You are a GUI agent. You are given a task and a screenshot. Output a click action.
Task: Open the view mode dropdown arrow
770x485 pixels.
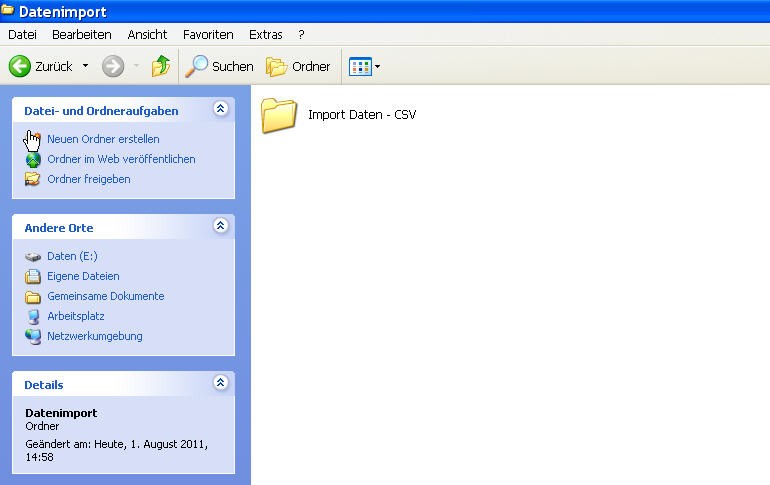pyautogui.click(x=377, y=66)
